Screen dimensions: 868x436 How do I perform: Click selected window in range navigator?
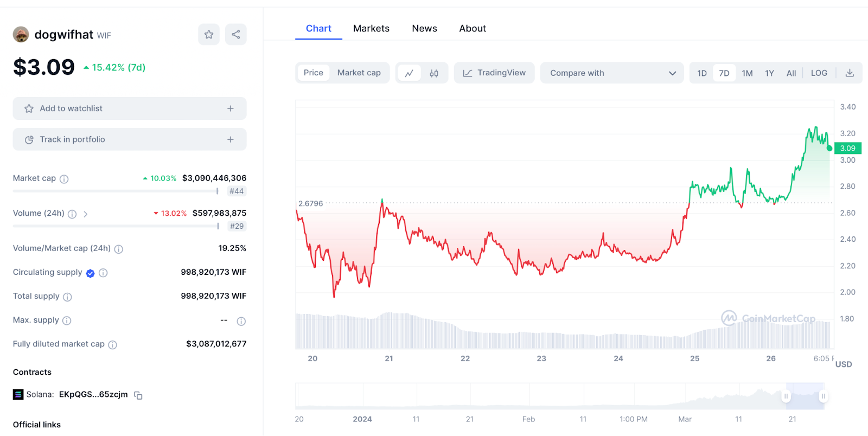805,396
